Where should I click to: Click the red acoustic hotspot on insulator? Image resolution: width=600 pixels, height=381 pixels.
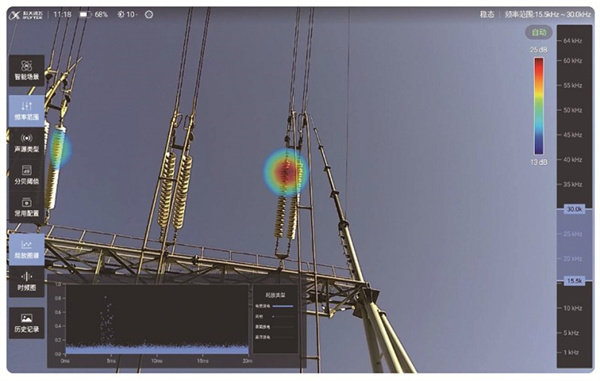[x=285, y=172]
